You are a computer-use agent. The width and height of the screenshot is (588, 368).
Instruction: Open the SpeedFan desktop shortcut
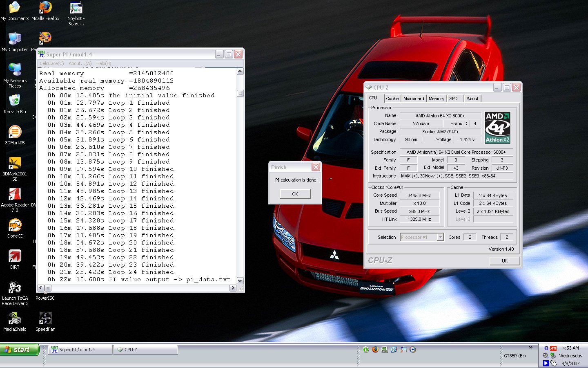(x=45, y=322)
